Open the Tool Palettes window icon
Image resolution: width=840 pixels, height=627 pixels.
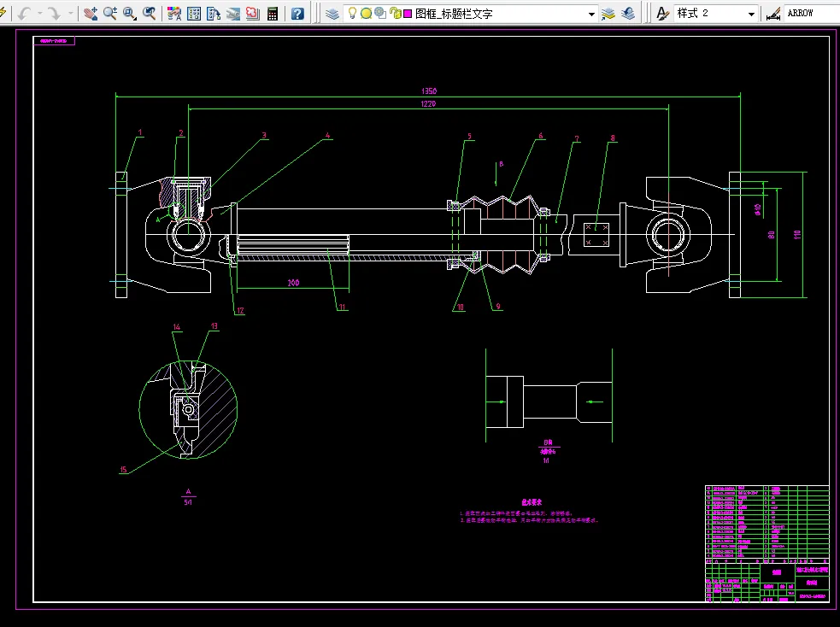click(214, 14)
